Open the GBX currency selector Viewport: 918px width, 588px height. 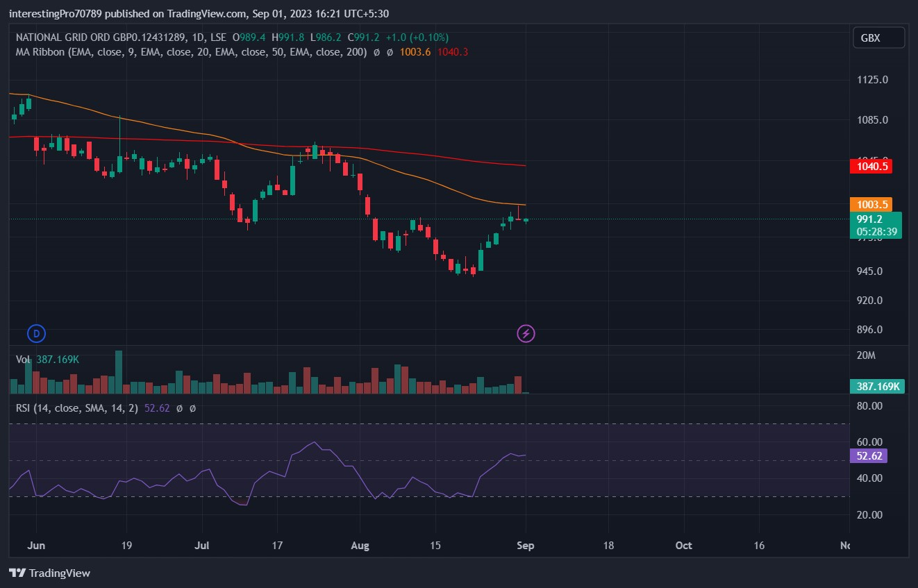tap(878, 38)
